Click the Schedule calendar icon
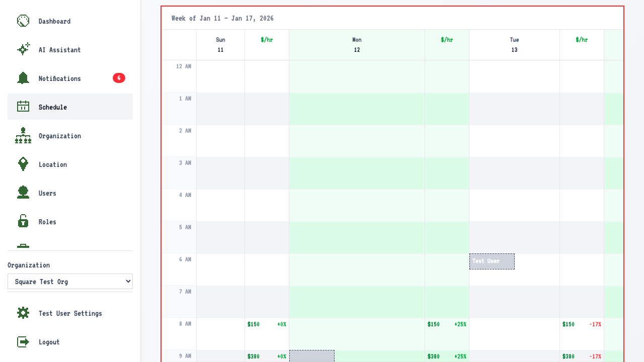This screenshot has width=644, height=362. (x=23, y=107)
